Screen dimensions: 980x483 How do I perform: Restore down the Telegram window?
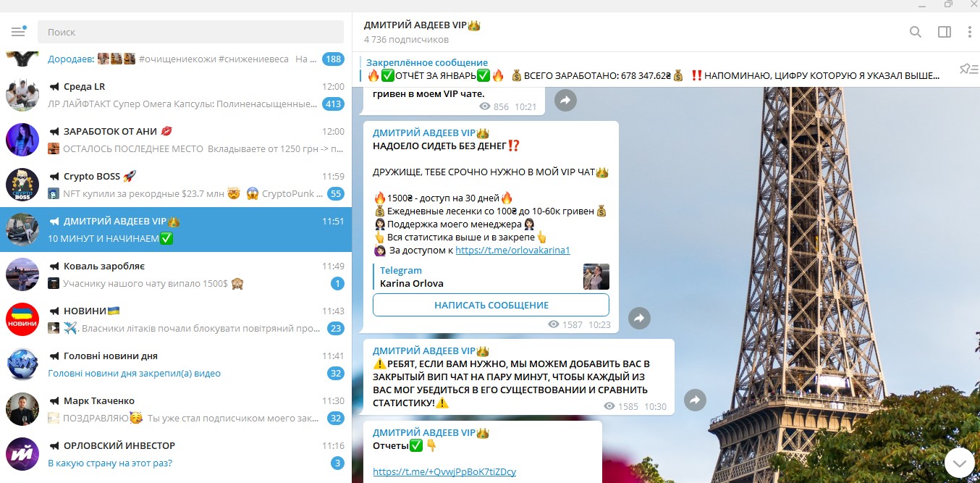click(x=947, y=5)
